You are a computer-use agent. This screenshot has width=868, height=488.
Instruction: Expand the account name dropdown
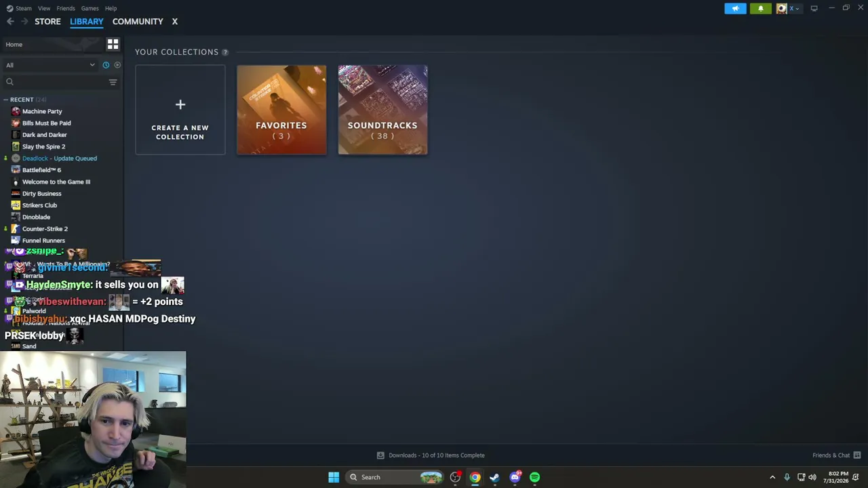pos(793,8)
